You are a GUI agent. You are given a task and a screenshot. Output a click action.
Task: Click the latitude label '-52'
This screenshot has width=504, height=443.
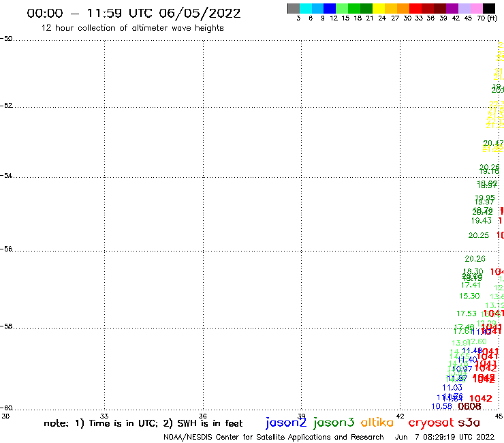(6, 105)
